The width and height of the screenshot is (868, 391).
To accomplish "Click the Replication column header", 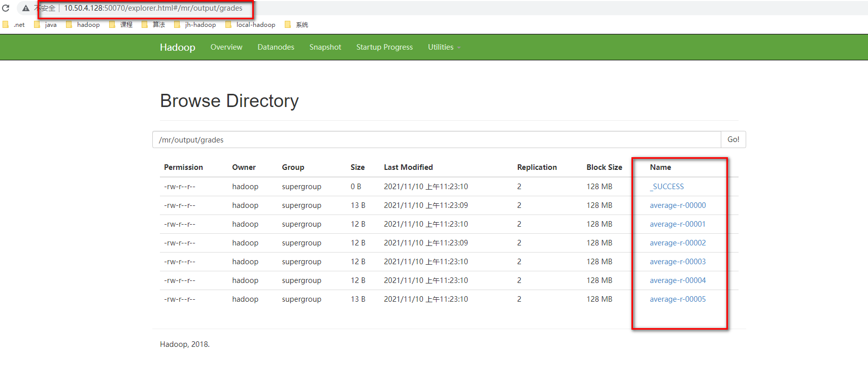I will click(537, 167).
